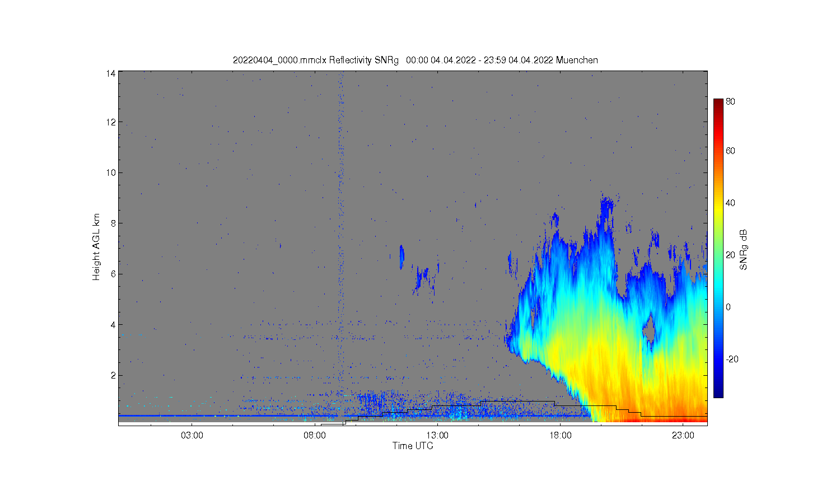The height and width of the screenshot is (504, 840).
Task: Click the 10 km height tick label
Action: (x=111, y=172)
